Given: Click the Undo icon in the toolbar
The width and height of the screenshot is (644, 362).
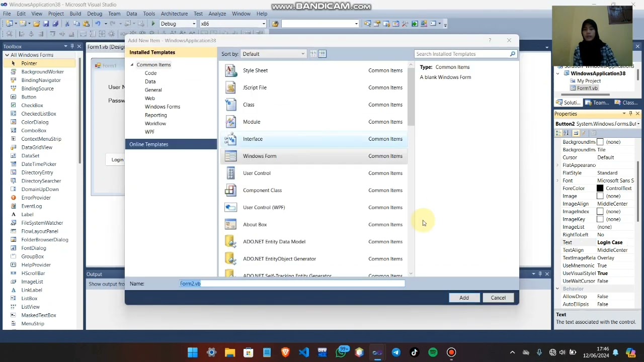Looking at the screenshot, I should pyautogui.click(x=98, y=24).
